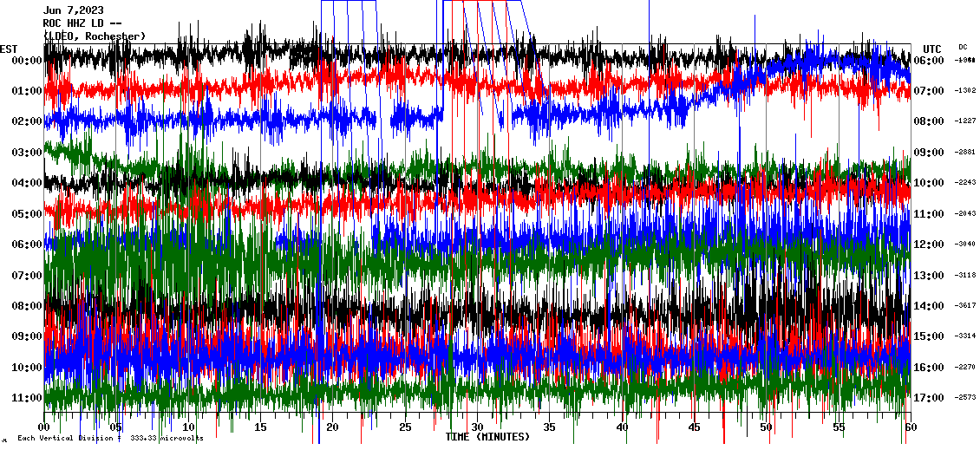Click the (LDEO, Rochester) network label
This screenshot has width=980, height=450.
pyautogui.click(x=94, y=36)
